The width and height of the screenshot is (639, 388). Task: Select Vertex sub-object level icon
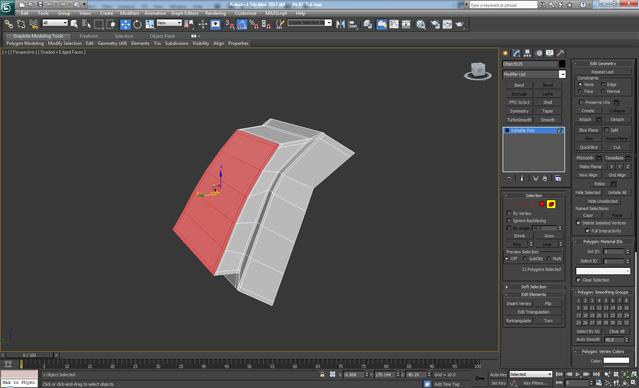pyautogui.click(x=514, y=204)
